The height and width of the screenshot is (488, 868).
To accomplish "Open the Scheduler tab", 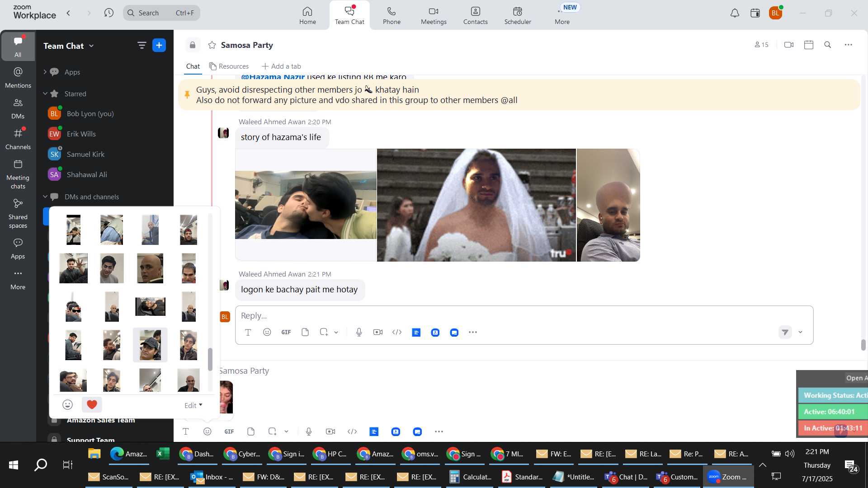I will [x=518, y=15].
